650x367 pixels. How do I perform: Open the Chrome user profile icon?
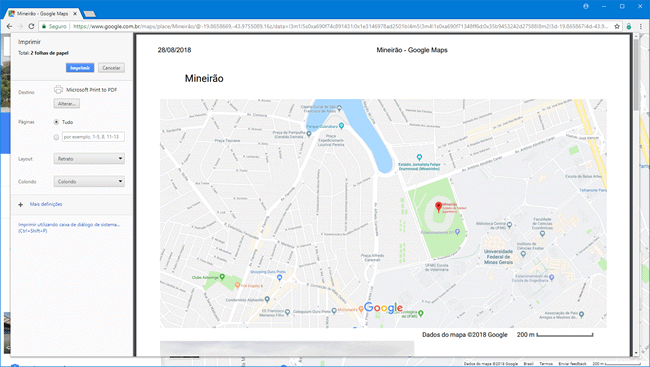[x=586, y=6]
